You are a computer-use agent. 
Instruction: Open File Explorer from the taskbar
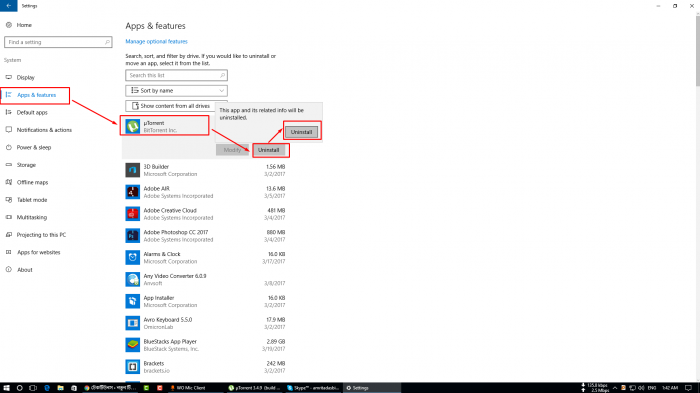(60, 388)
